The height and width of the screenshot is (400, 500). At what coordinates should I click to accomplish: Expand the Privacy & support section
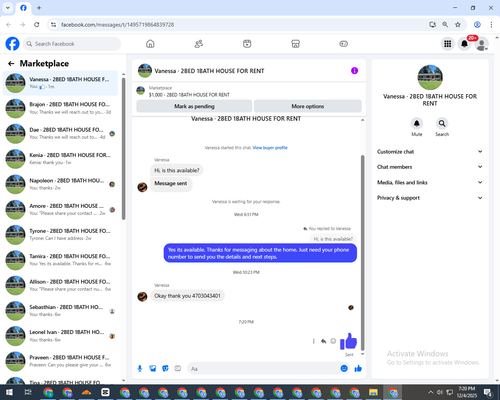click(x=430, y=198)
